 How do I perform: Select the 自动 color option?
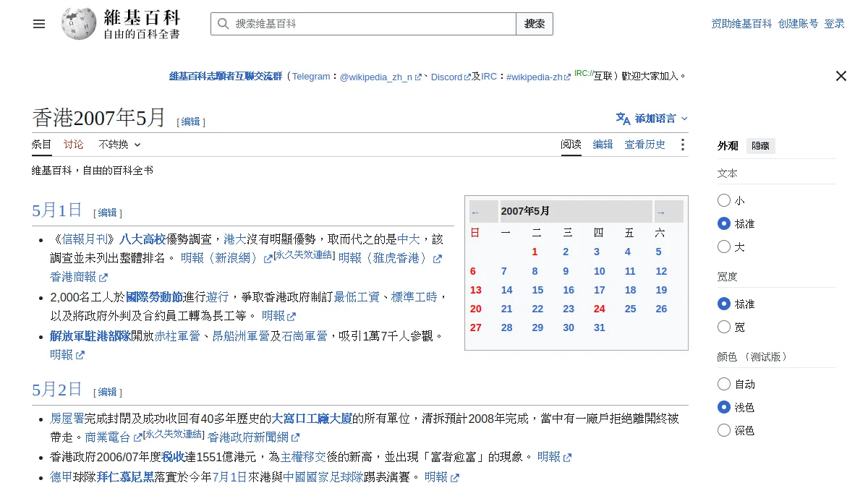pyautogui.click(x=724, y=384)
